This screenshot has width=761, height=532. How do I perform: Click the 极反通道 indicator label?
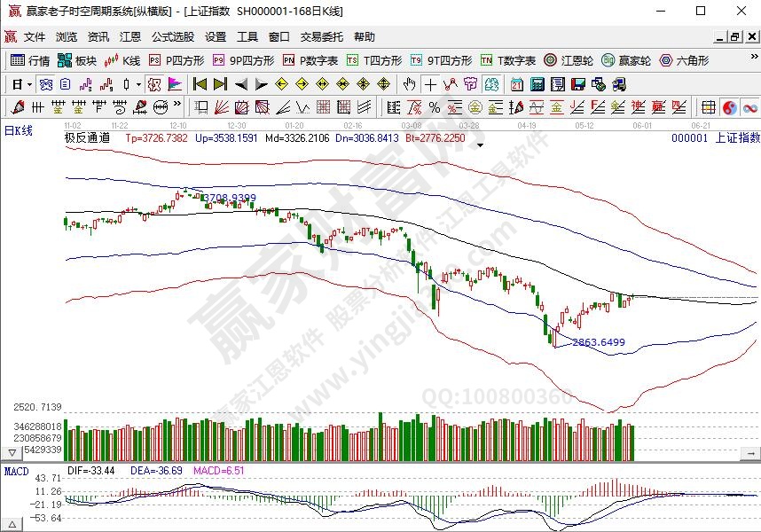pyautogui.click(x=87, y=138)
